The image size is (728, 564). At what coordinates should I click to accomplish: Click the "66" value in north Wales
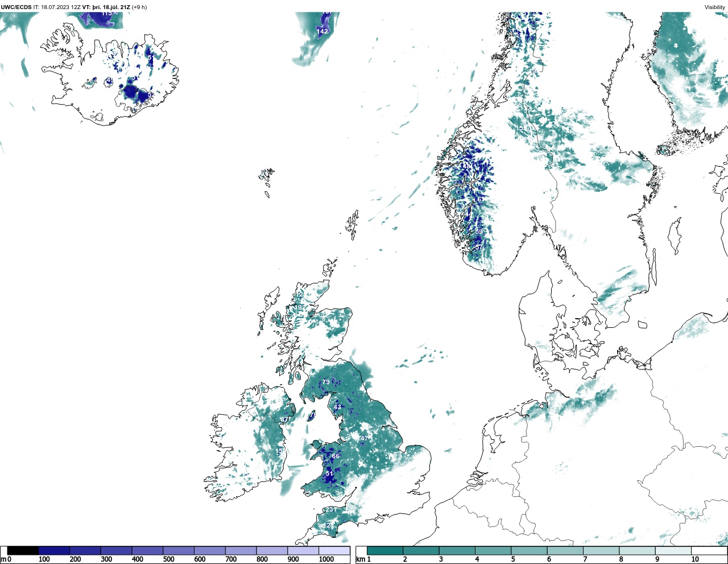[x=336, y=456]
